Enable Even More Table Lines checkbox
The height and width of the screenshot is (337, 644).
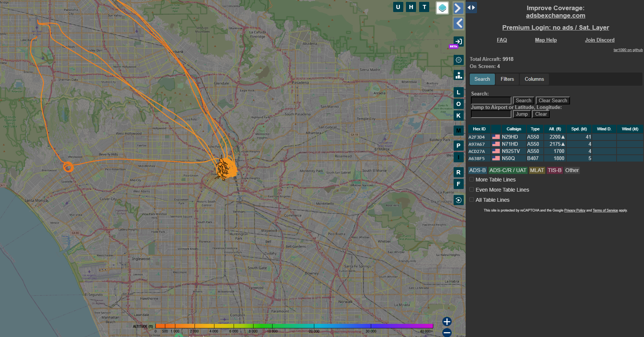[472, 190]
